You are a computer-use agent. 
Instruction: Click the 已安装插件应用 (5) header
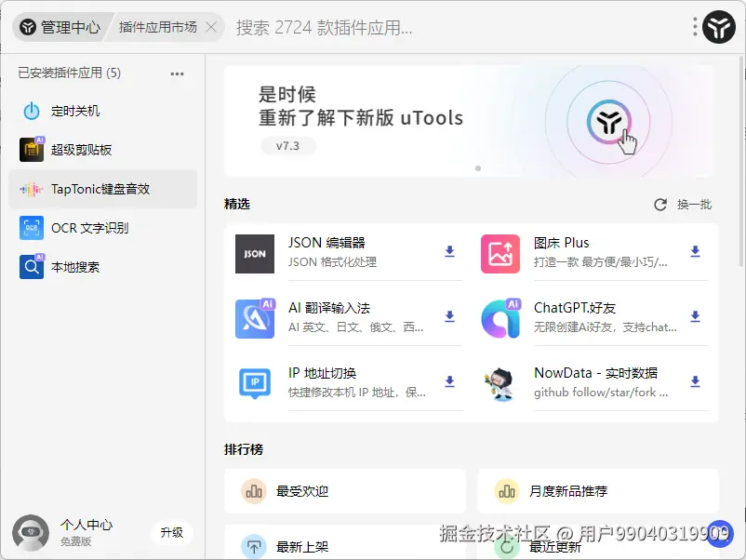pos(70,73)
